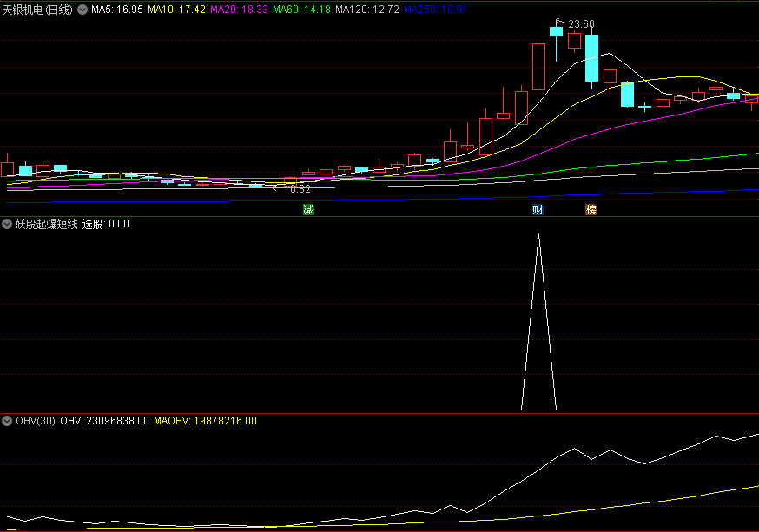The width and height of the screenshot is (759, 532).
Task: Select the green MA60: 14.18 label
Action: 301,10
